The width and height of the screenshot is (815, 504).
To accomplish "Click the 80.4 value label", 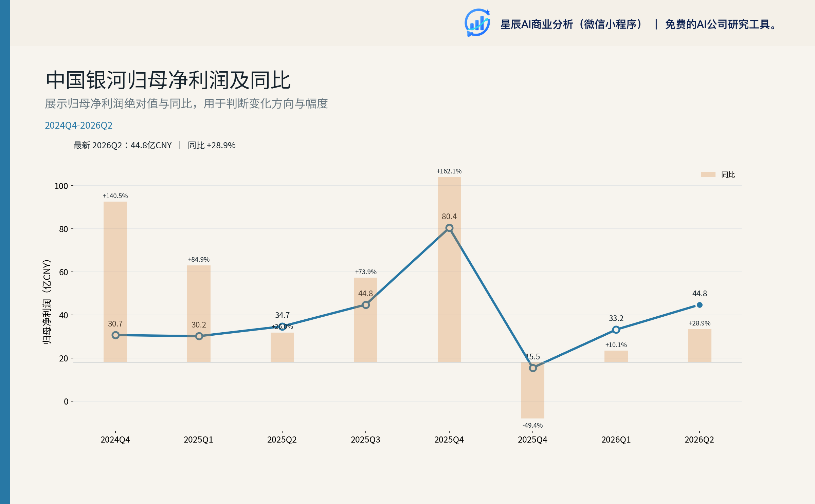I will tap(449, 217).
